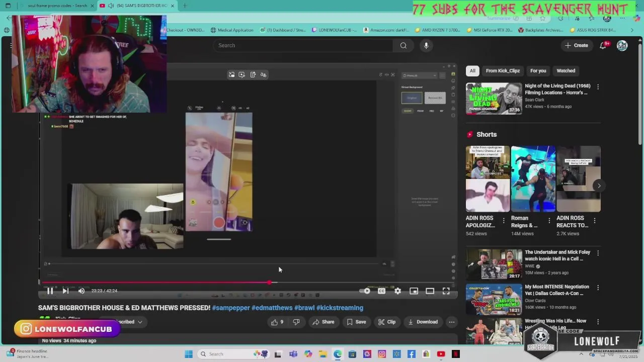Open Windows Start menu

[x=189, y=354]
